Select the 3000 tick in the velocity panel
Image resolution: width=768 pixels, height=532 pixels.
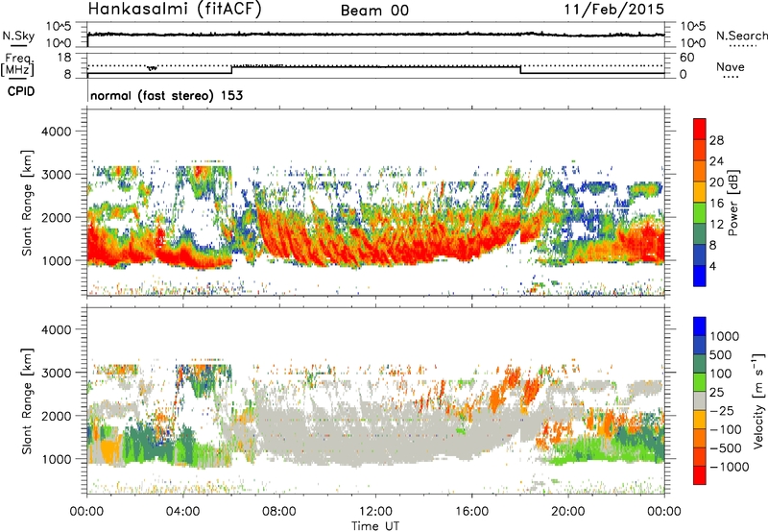click(59, 373)
